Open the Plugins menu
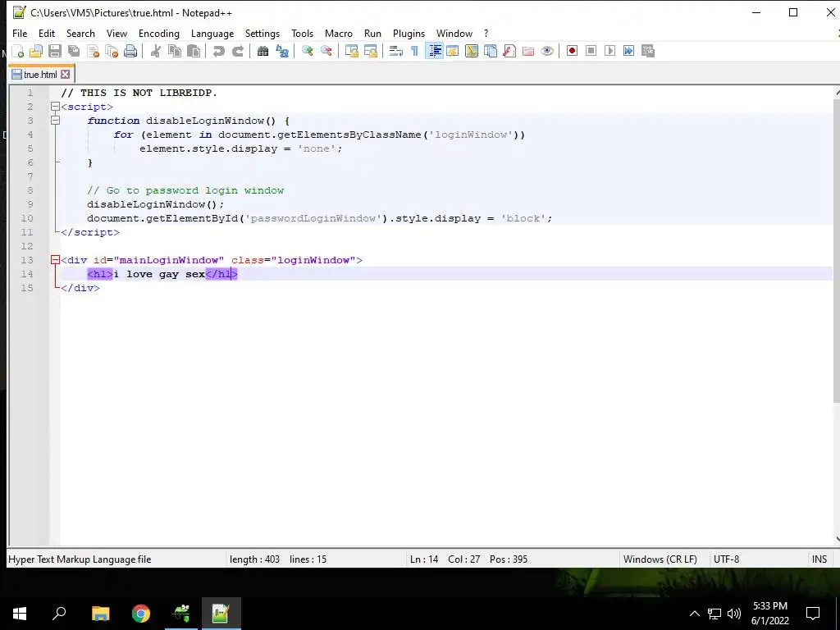The width and height of the screenshot is (840, 630). (409, 33)
